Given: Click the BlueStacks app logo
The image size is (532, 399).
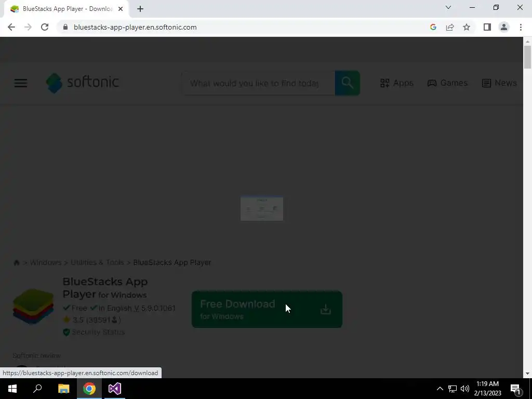Looking at the screenshot, I should 33,307.
